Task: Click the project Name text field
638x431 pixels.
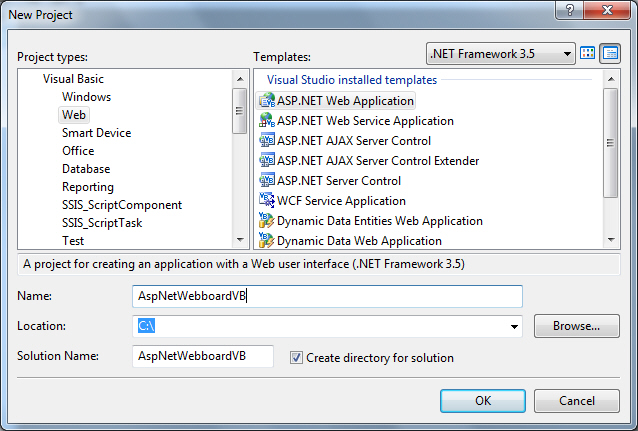Action: (x=327, y=297)
